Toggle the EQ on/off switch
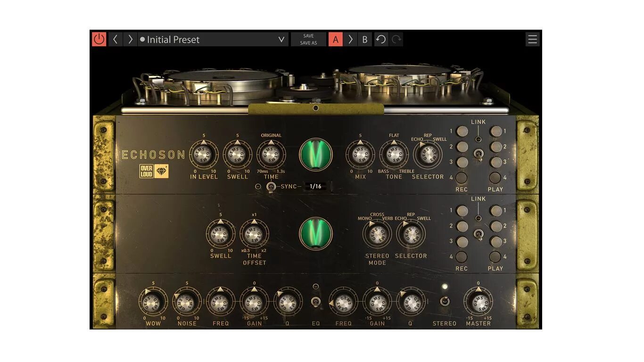The image size is (644, 362). pyautogui.click(x=316, y=302)
